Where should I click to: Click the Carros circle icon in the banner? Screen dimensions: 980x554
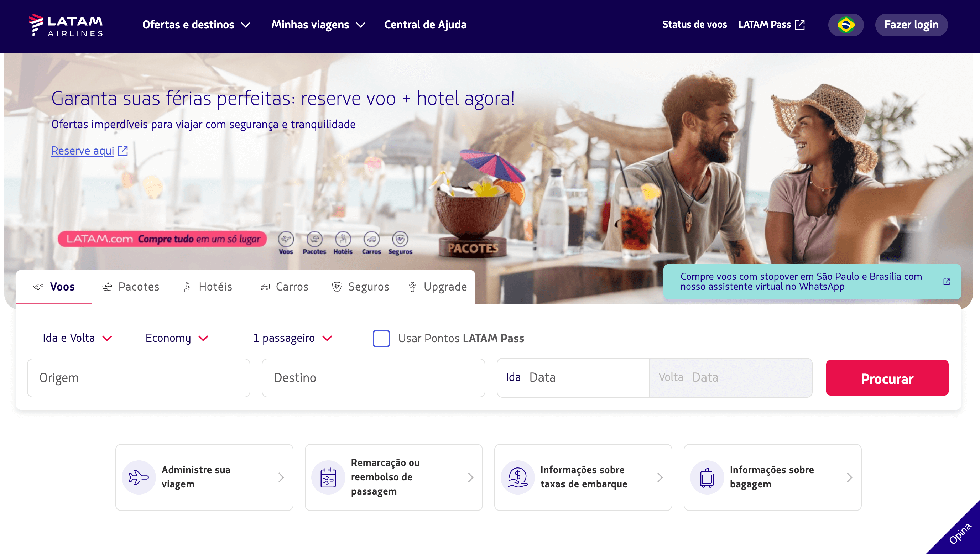[x=371, y=239]
